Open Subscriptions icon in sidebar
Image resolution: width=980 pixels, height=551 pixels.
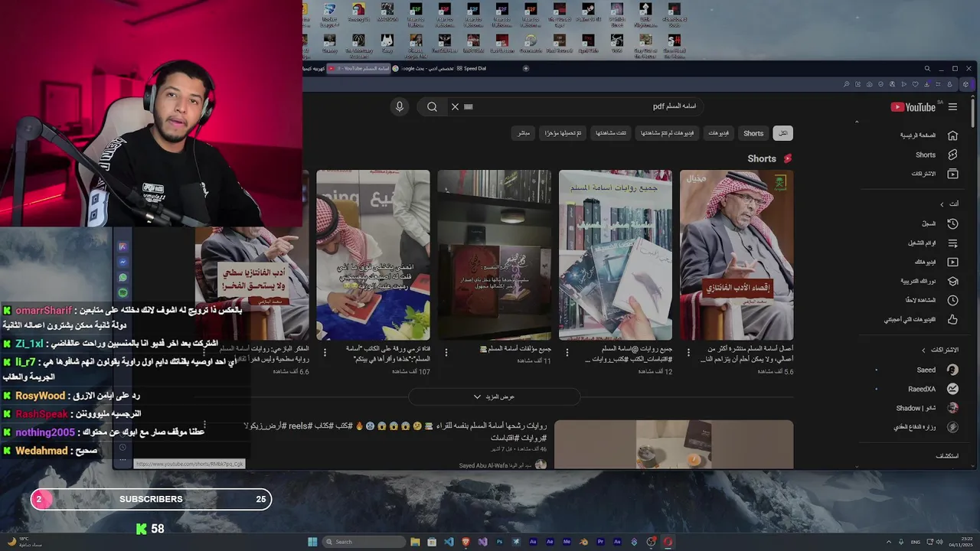(x=952, y=174)
